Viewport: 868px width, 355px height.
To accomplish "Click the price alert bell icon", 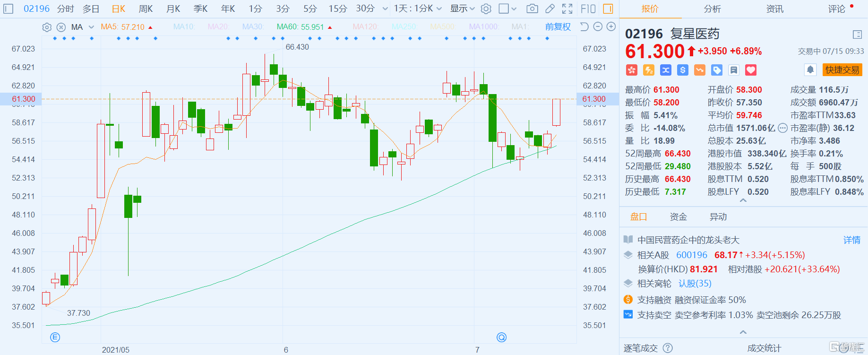I will pyautogui.click(x=810, y=70).
